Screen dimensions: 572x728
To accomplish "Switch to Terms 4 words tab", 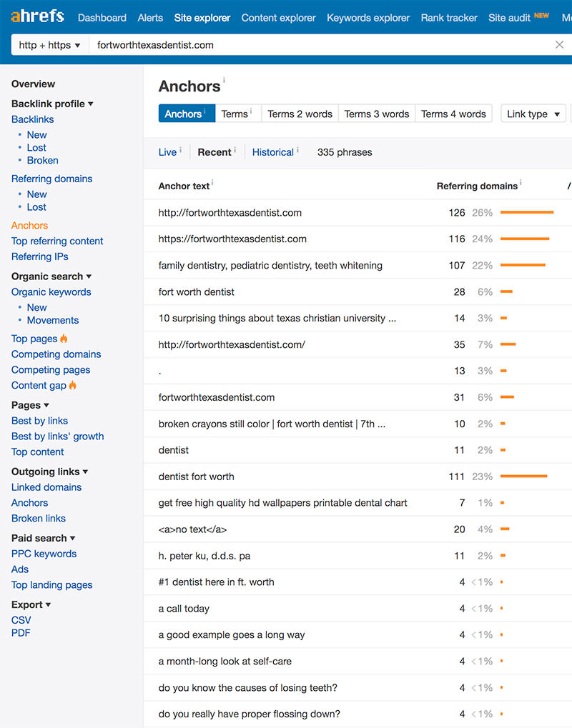I will [x=453, y=114].
